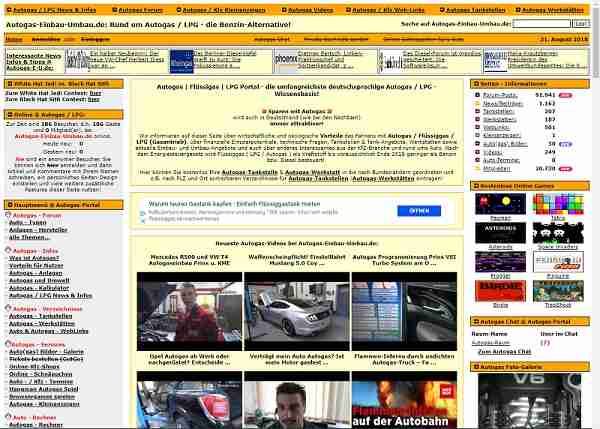Open Autogas-Raum chat room link
The height and width of the screenshot is (429, 600).
[x=491, y=343]
